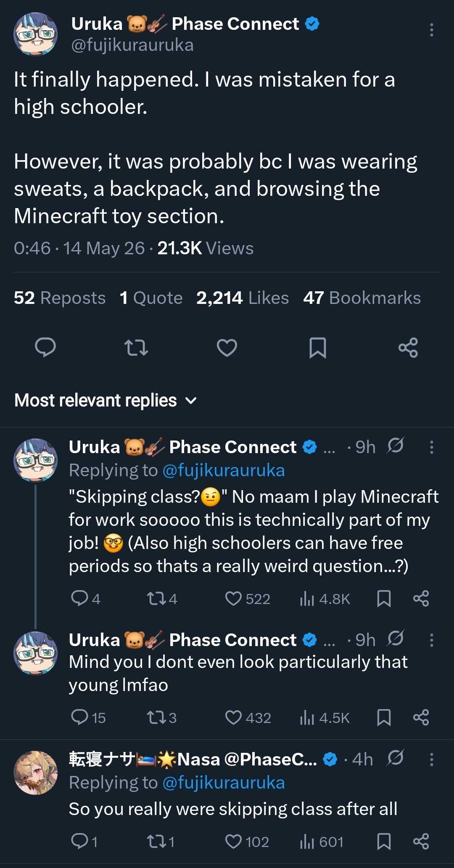Bookmark the main tweet
This screenshot has width=454, height=868.
318,348
